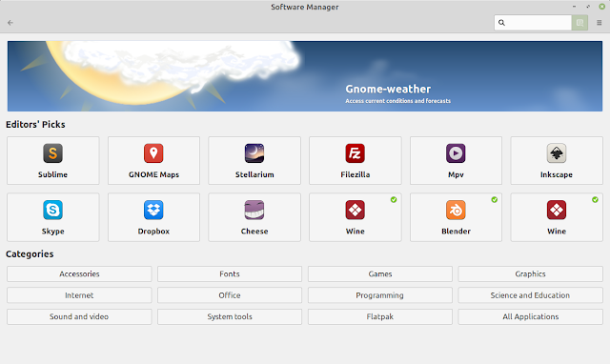Open the Cheese app tile
610x364 pixels.
pyautogui.click(x=254, y=217)
